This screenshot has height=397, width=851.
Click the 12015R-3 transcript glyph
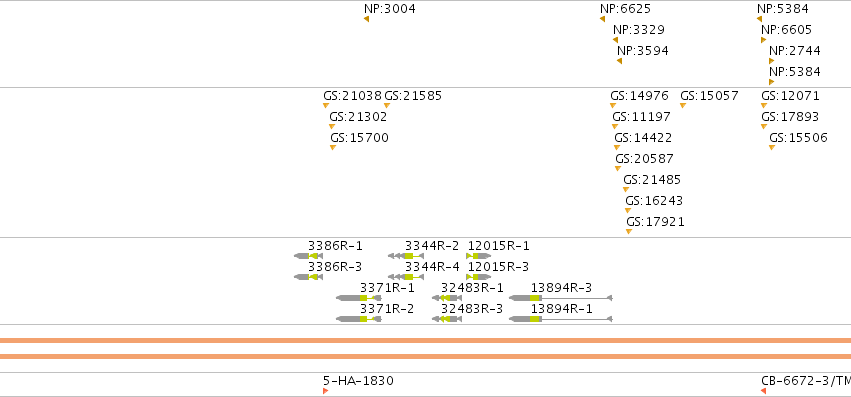tap(479, 277)
